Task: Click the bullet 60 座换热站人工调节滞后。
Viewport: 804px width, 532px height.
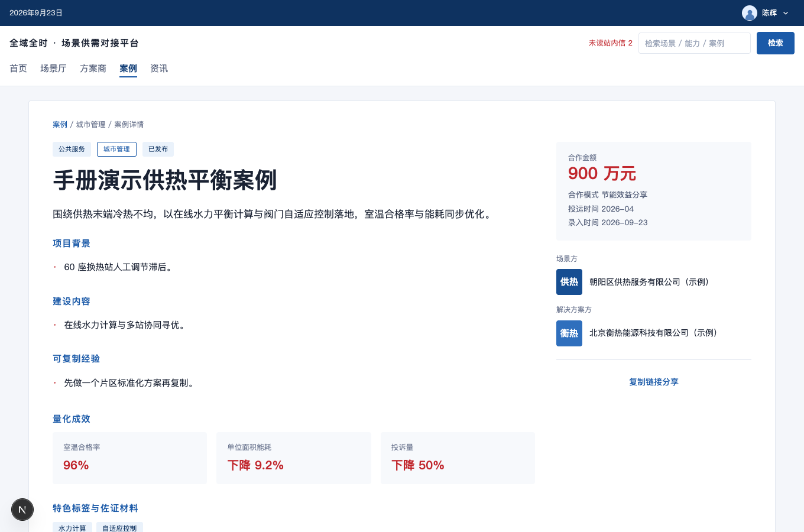Action: (x=118, y=267)
